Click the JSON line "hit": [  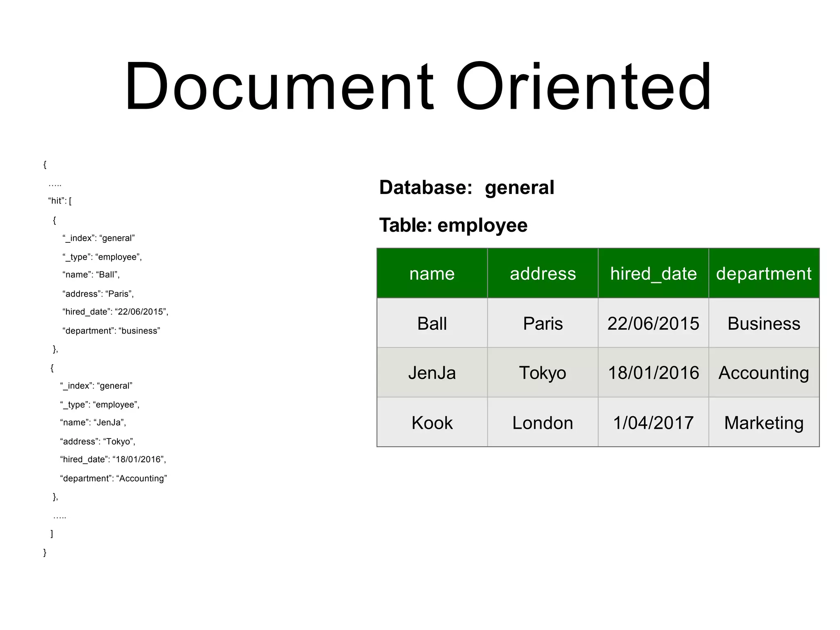(x=60, y=201)
